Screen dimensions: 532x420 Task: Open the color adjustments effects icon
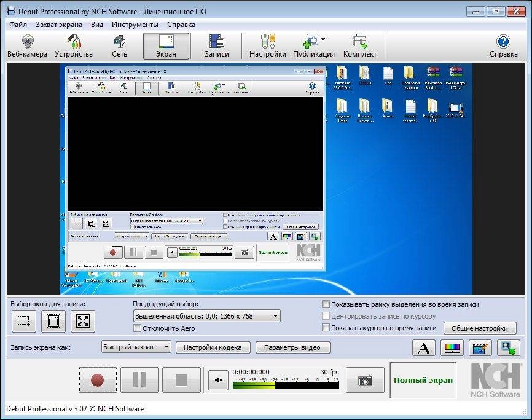pyautogui.click(x=452, y=347)
